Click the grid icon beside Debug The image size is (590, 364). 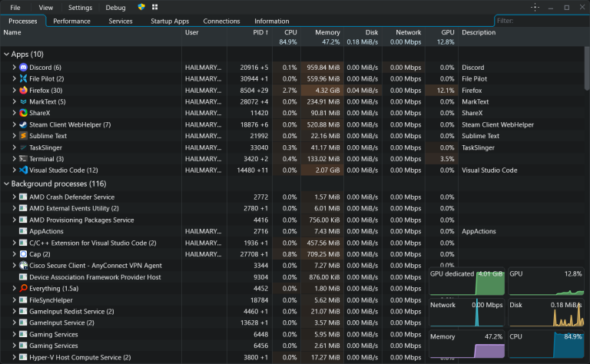(154, 7)
